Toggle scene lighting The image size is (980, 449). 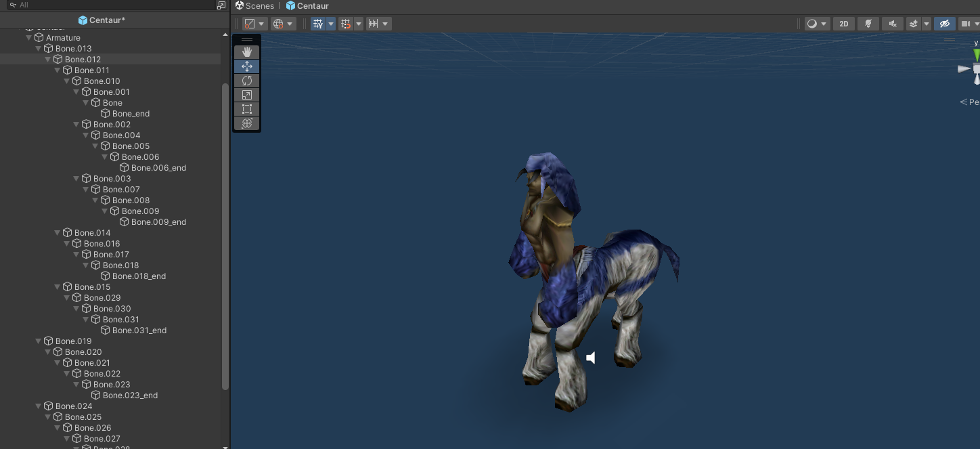tap(868, 24)
